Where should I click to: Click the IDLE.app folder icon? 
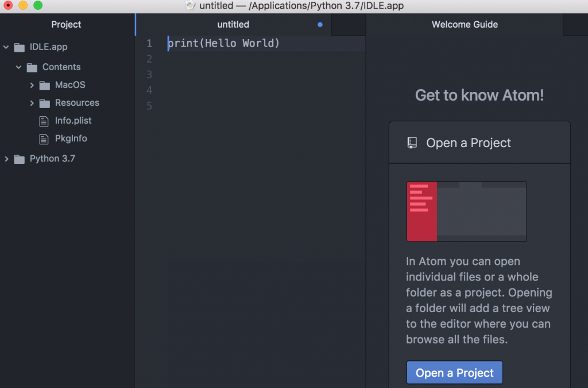tap(19, 47)
